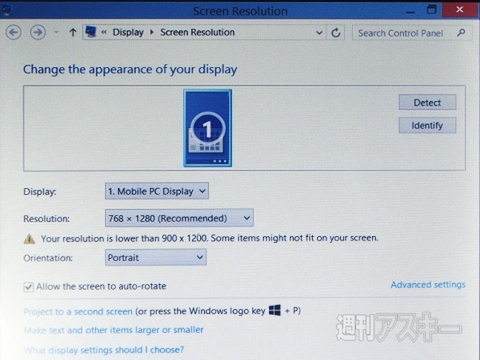Click the search magnifier icon
Image resolution: width=480 pixels, height=360 pixels.
tap(461, 33)
